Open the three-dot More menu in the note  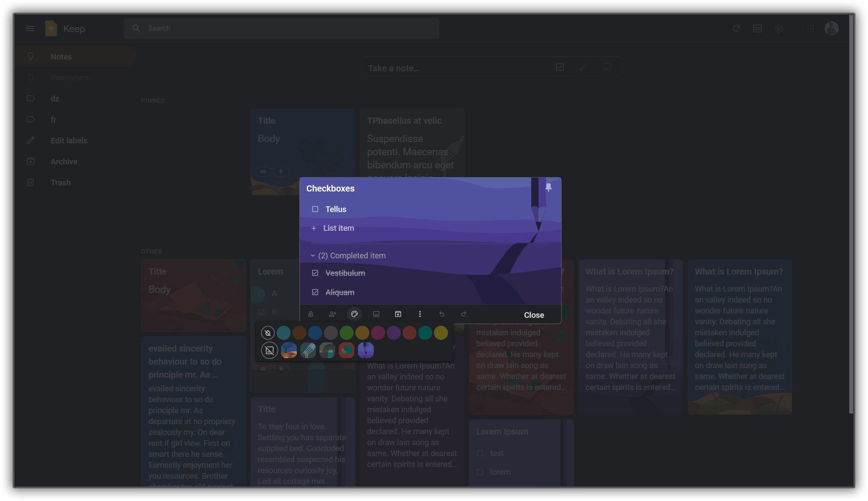(420, 314)
